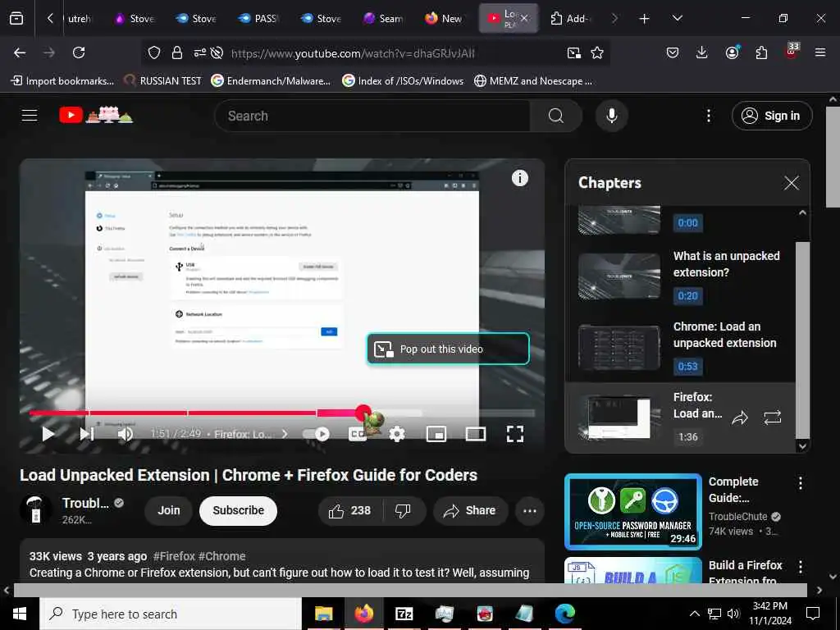List all tabs dropdown

point(677,18)
